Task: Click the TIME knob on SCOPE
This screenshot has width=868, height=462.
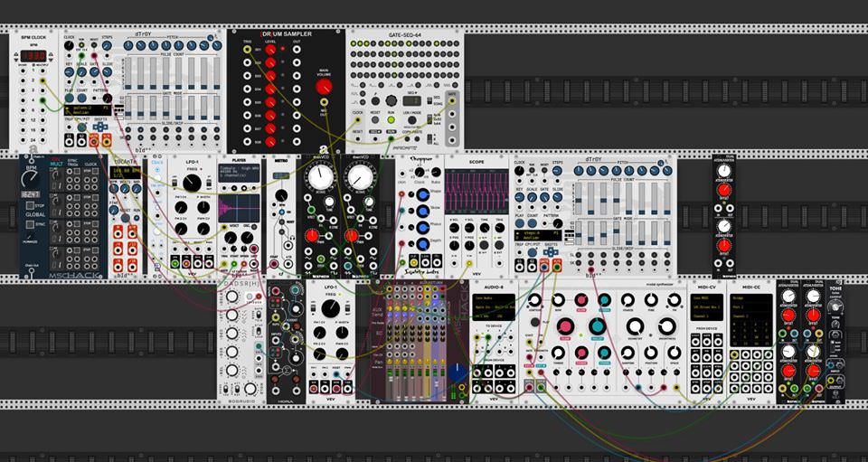Action: [485, 228]
